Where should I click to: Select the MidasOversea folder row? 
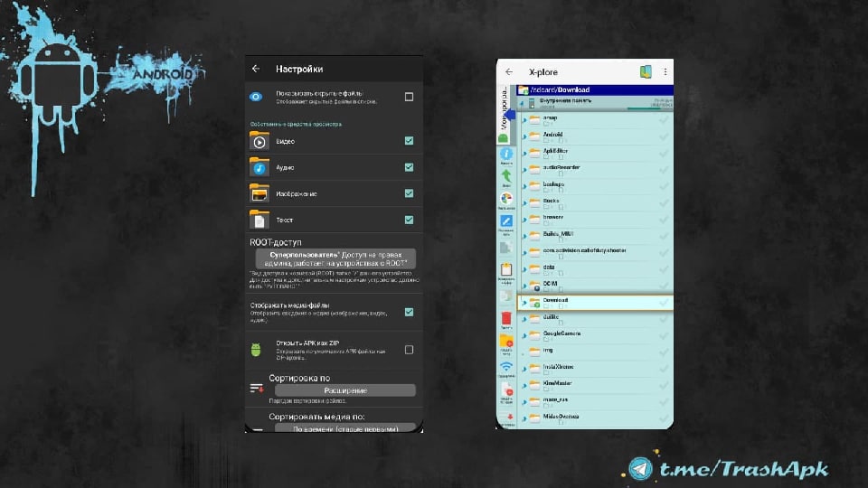pos(595,418)
